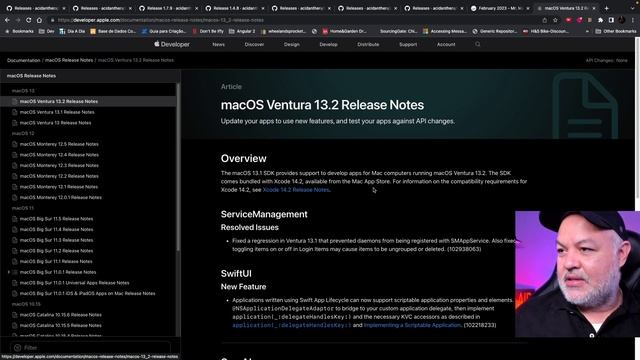This screenshot has height=360, width=640.
Task: Click the macOS Release Notes sidebar header
Action: tap(31, 76)
